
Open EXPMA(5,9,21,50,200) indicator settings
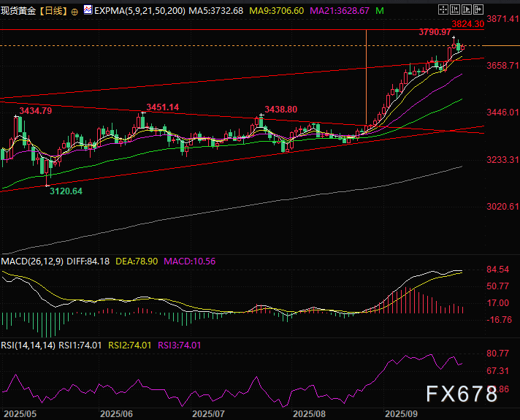point(139,12)
